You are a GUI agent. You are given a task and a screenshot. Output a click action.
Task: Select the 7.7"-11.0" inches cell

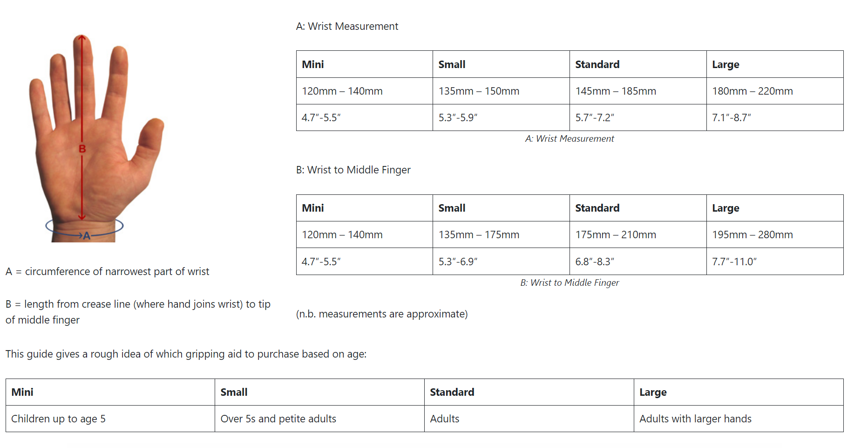(x=734, y=262)
